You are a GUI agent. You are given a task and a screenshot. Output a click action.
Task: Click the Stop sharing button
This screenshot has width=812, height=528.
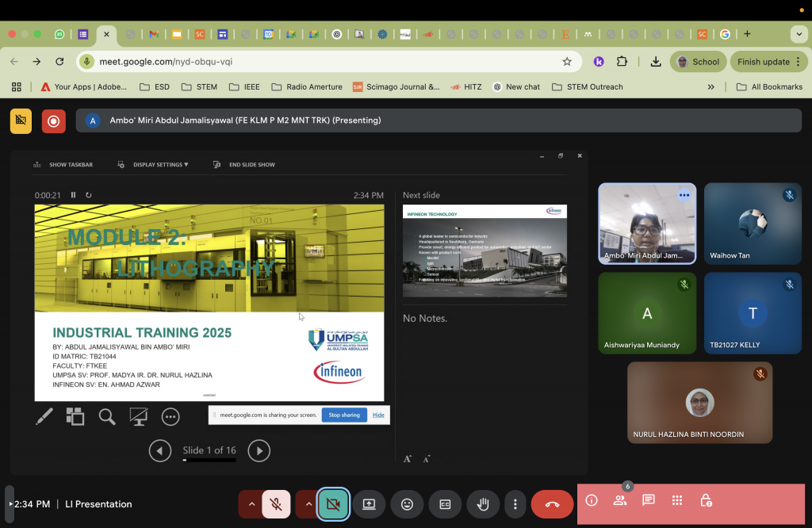[x=344, y=415]
